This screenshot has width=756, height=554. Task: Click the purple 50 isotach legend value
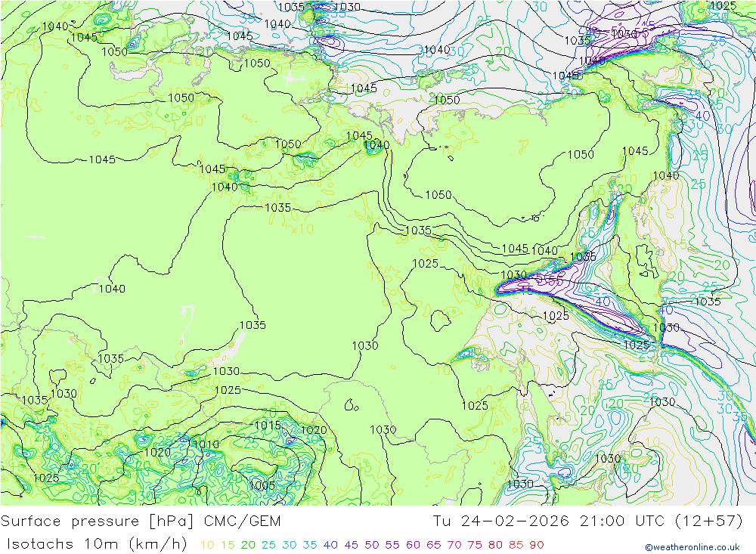point(372,545)
